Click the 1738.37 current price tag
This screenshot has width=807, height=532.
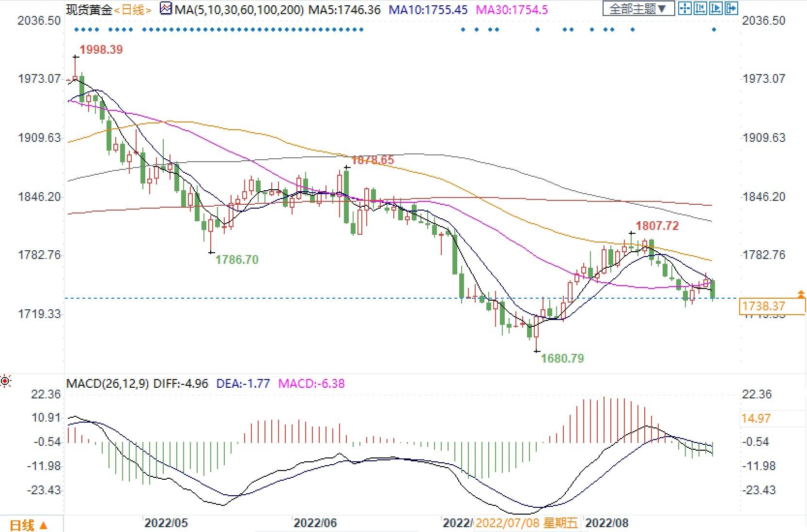772,306
